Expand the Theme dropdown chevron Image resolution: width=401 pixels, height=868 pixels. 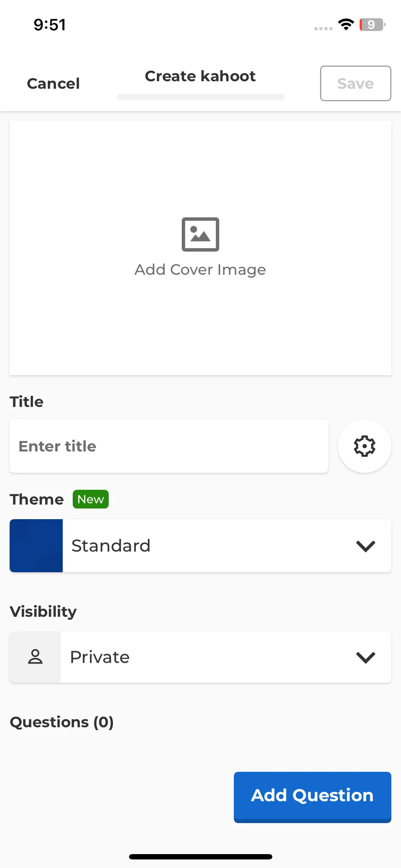pyautogui.click(x=366, y=546)
